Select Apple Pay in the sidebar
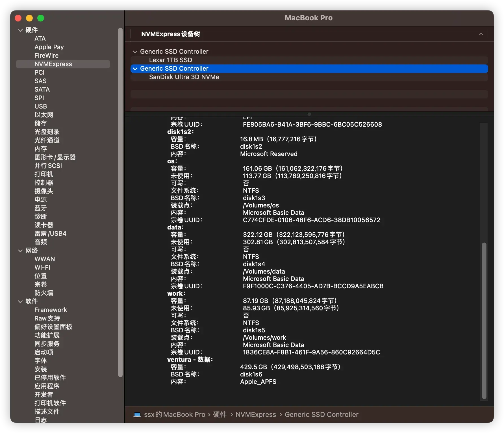This screenshot has height=433, width=504. pyautogui.click(x=49, y=47)
